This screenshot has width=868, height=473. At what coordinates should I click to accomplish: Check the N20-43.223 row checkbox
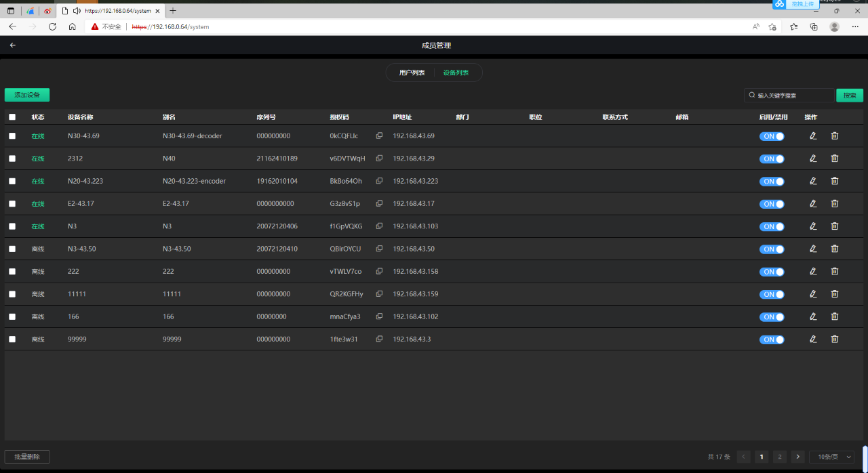(12, 181)
